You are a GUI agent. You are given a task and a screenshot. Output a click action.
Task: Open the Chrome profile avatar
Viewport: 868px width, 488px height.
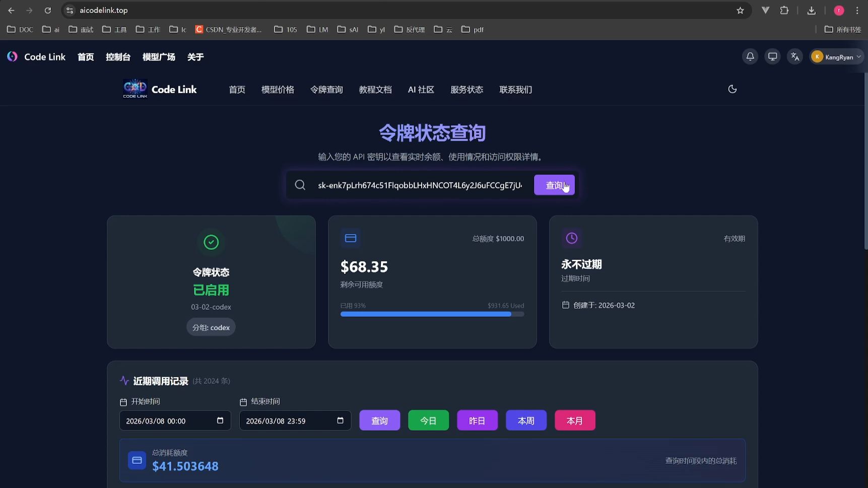(839, 10)
